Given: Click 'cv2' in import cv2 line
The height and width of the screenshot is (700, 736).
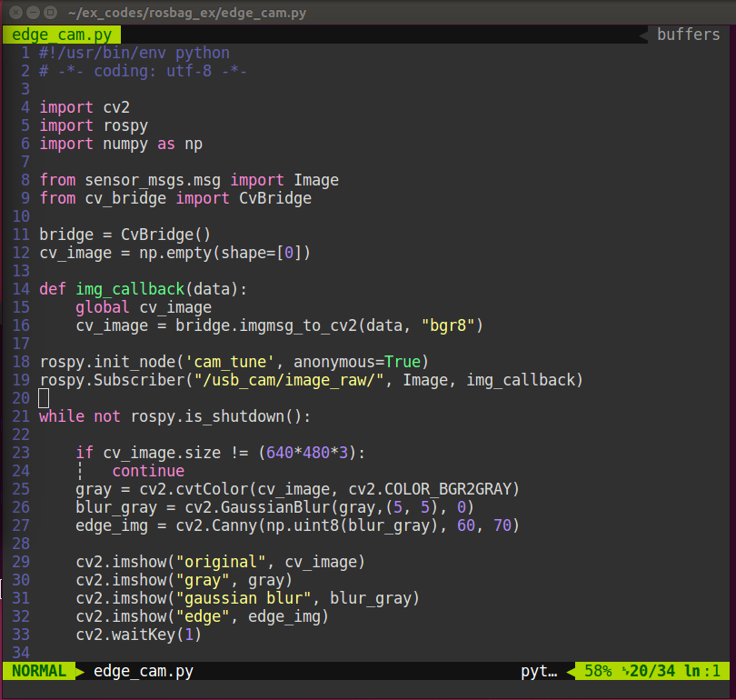Looking at the screenshot, I should pos(116,107).
